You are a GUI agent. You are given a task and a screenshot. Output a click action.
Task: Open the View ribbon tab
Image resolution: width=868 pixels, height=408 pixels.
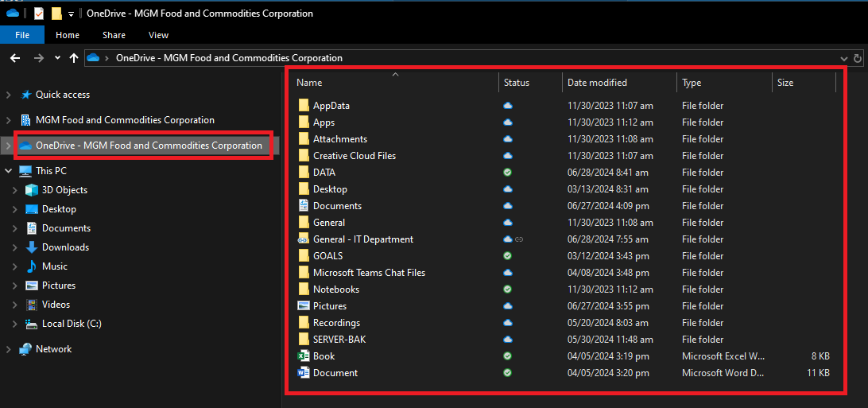158,35
